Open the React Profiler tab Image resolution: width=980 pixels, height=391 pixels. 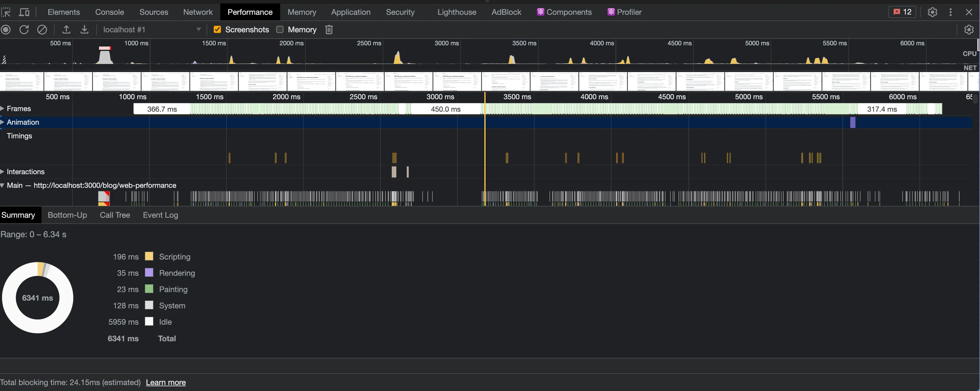point(624,12)
